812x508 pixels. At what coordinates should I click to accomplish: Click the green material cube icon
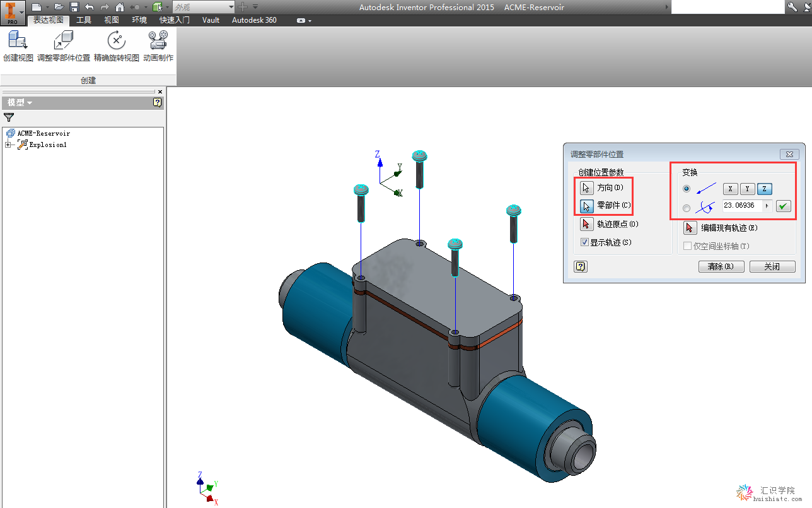click(158, 7)
